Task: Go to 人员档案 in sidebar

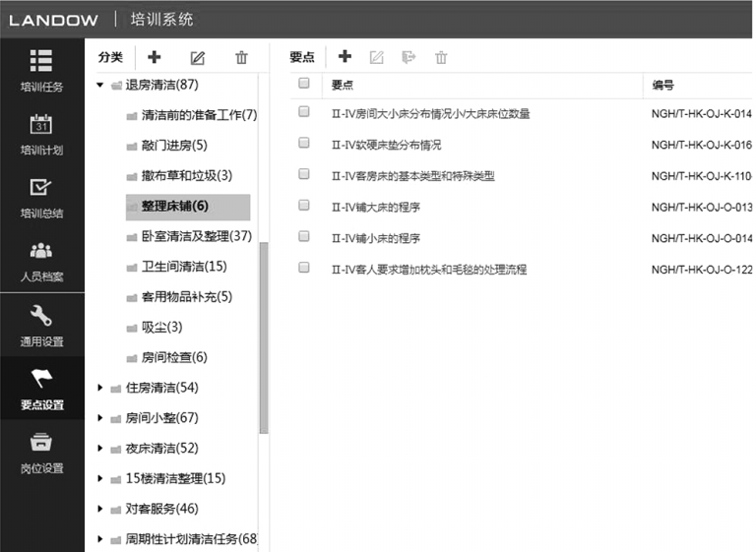Action: (x=41, y=260)
